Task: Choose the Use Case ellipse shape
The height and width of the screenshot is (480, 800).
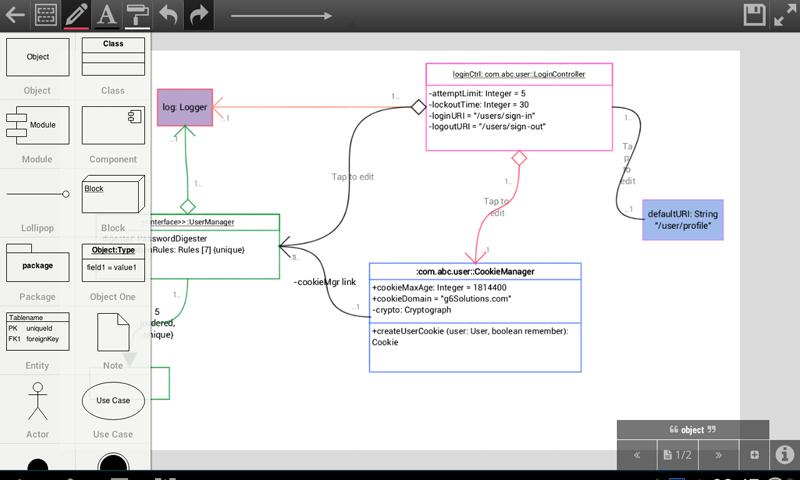Action: coord(113,401)
